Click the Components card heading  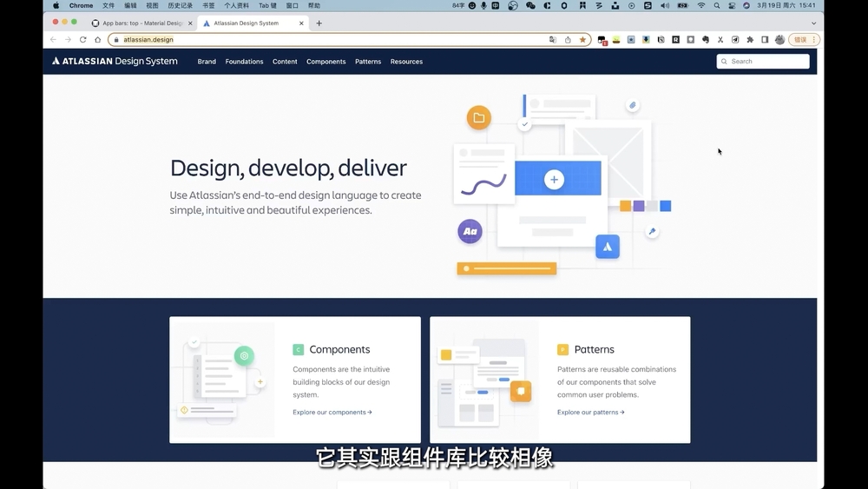click(x=339, y=349)
